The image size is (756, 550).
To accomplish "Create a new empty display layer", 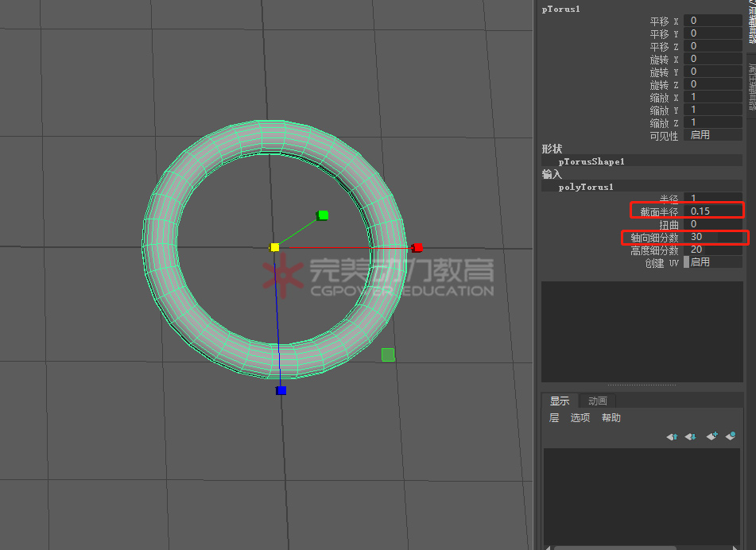I will point(711,436).
